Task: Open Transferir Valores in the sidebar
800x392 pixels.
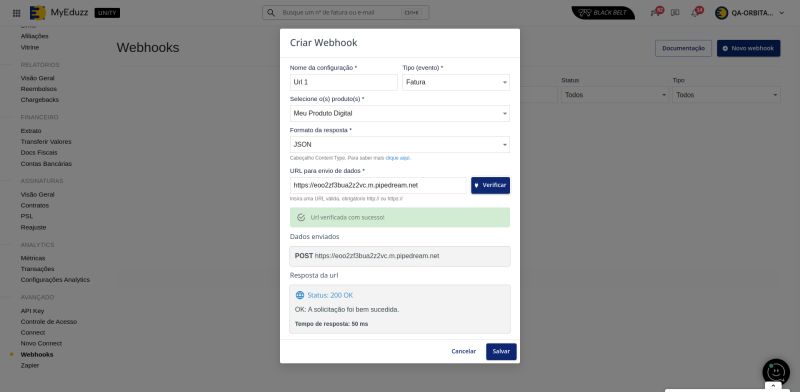Action: pos(46,141)
